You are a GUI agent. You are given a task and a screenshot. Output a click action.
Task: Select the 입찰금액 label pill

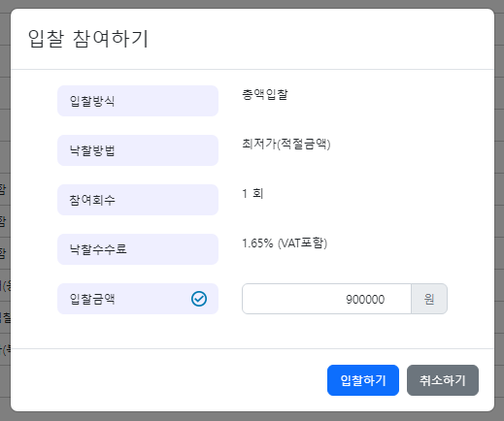coord(138,299)
